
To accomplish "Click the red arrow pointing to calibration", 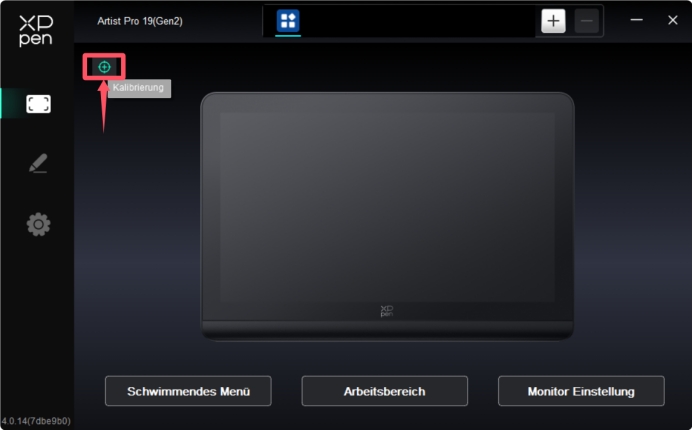I will coord(104,108).
